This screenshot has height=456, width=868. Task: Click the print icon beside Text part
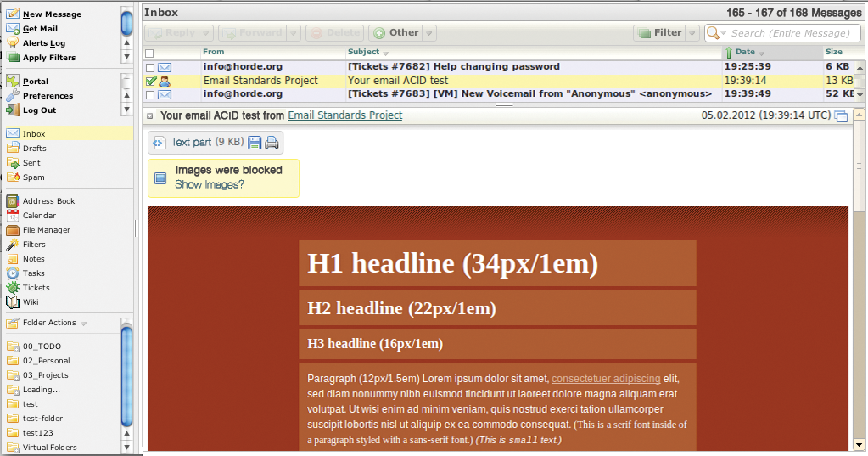tap(272, 143)
